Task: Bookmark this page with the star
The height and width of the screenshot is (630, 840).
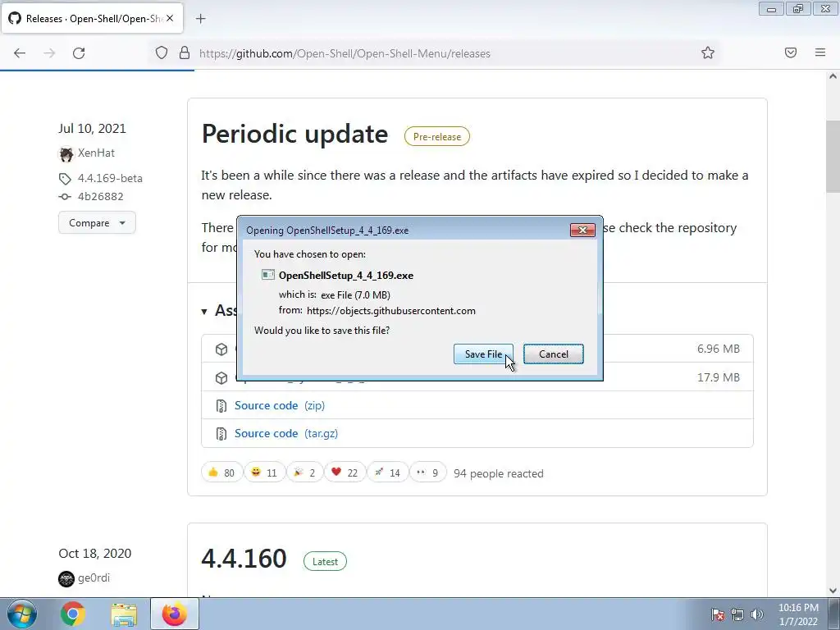Action: (708, 52)
